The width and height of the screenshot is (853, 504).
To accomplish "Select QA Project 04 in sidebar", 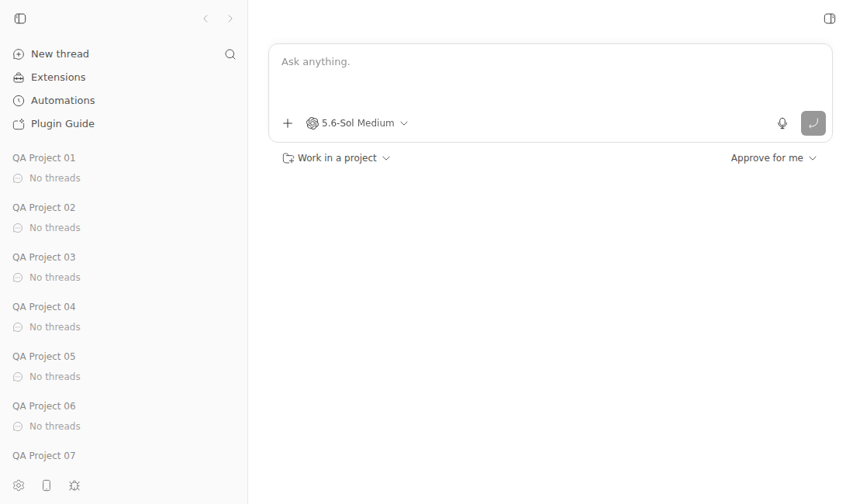I will click(x=44, y=306).
